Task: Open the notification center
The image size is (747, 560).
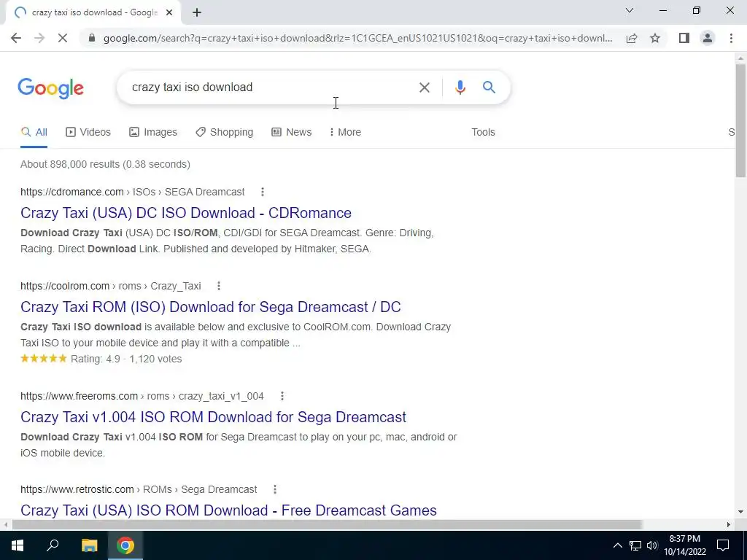Action: point(723,545)
